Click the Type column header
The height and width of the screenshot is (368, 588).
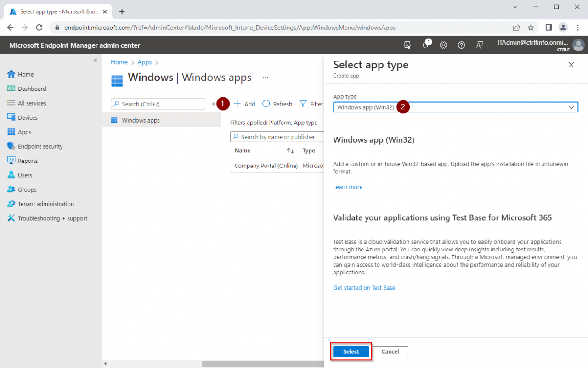(x=309, y=151)
